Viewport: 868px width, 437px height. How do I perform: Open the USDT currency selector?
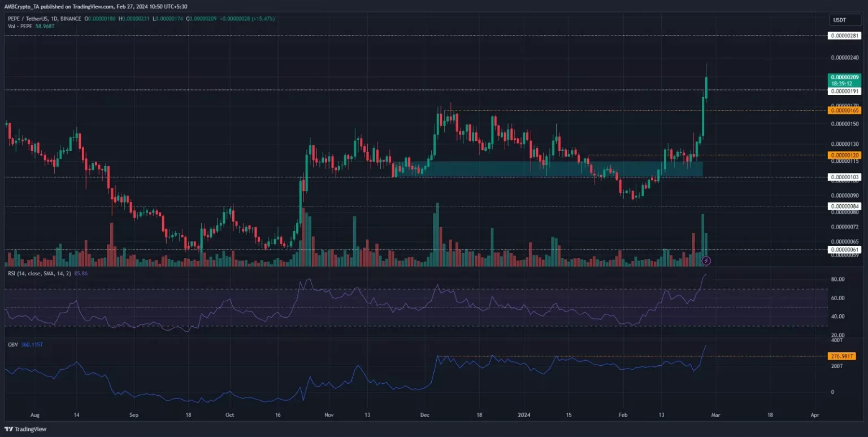point(841,20)
